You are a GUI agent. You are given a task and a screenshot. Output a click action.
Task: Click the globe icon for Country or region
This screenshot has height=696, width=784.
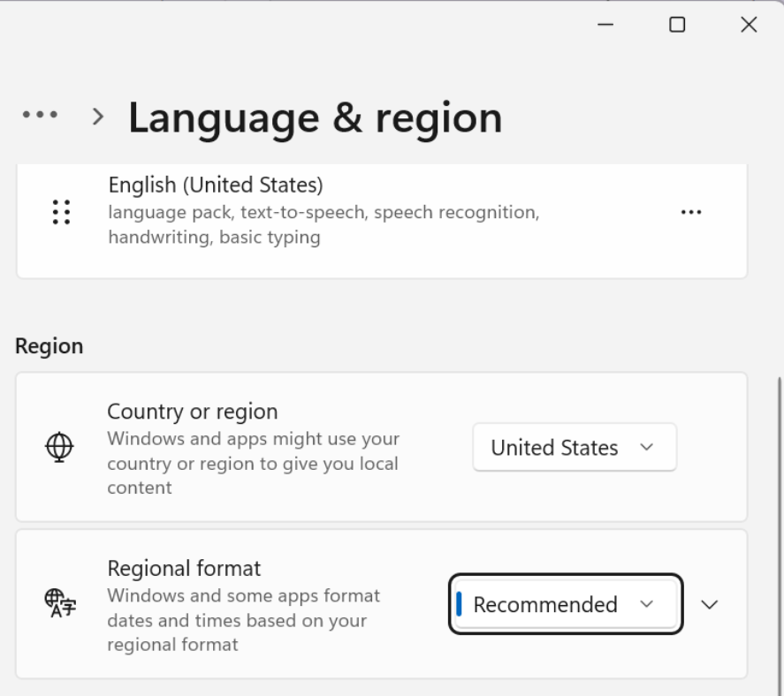pos(58,447)
